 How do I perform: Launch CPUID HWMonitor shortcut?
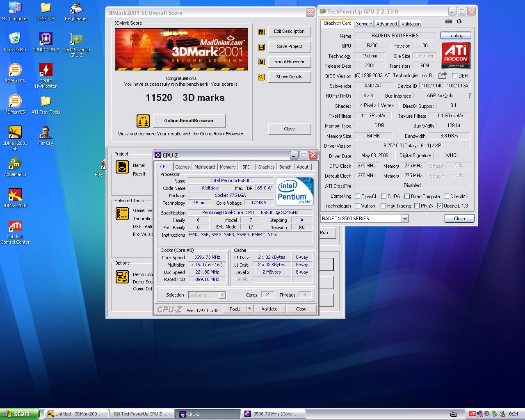pyautogui.click(x=46, y=76)
